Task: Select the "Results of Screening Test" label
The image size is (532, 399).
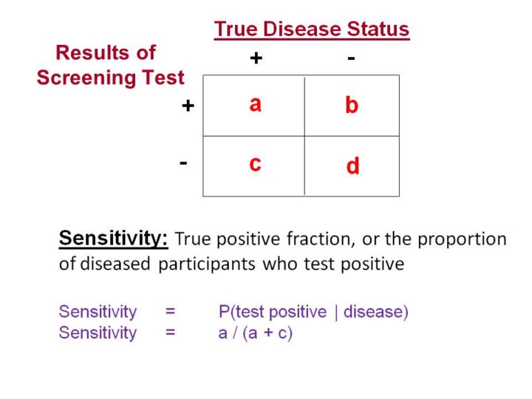Action: click(x=109, y=65)
